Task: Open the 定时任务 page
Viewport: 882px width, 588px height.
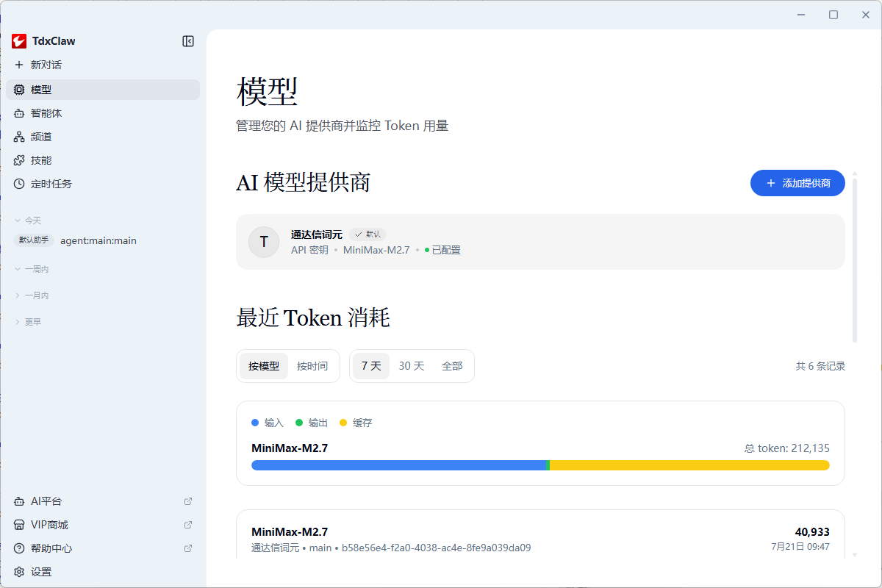Action: (x=103, y=184)
